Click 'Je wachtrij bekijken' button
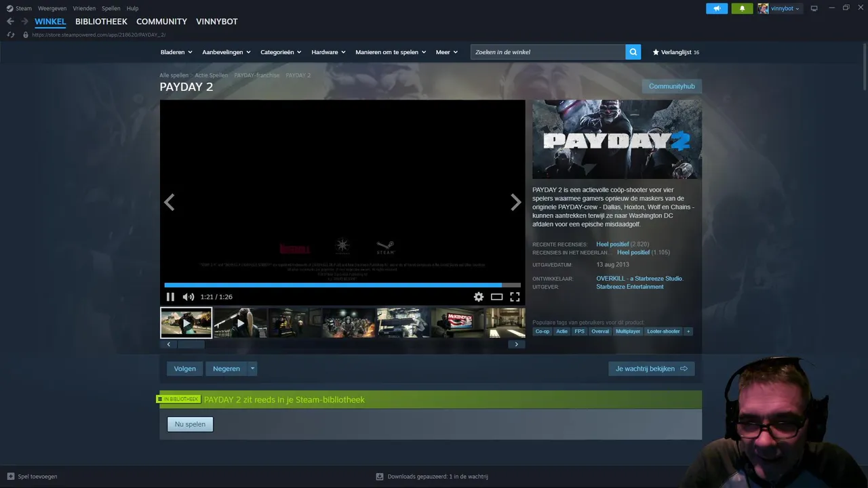The image size is (868, 488). point(651,369)
